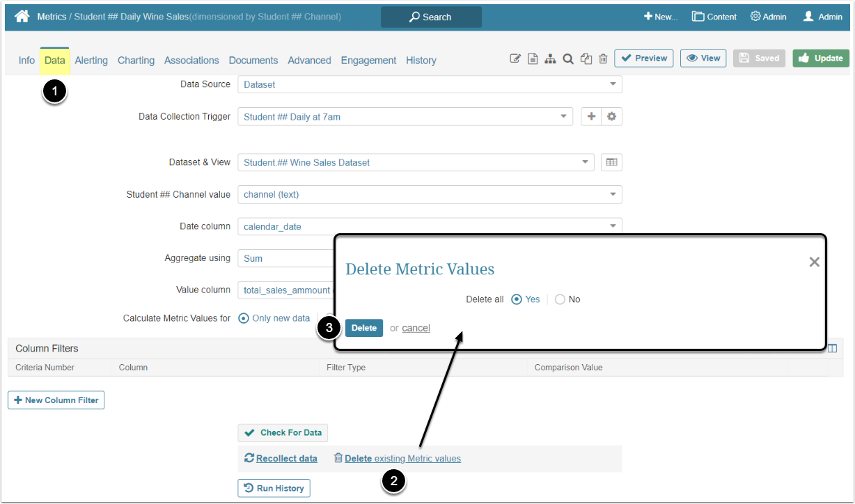Open the Content menu in header
This screenshot has width=855, height=504.
714,17
